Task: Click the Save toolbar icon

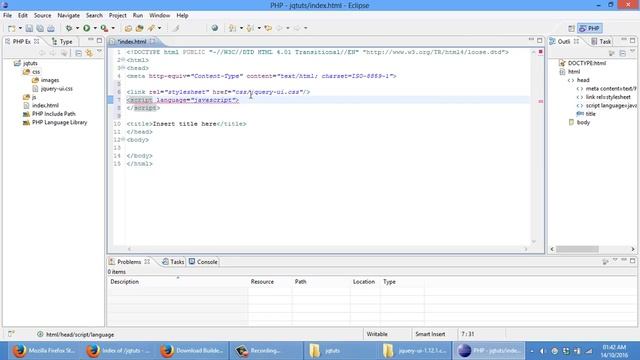Action: click(29, 28)
